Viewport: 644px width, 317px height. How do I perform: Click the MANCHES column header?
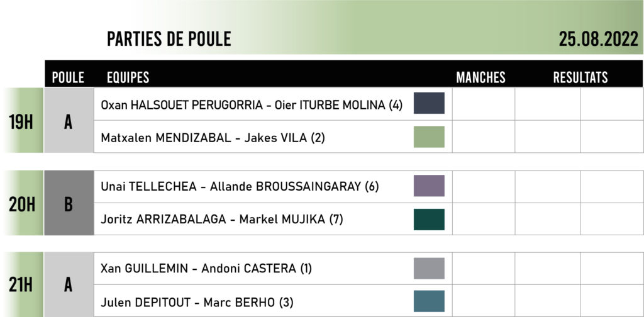(480, 77)
